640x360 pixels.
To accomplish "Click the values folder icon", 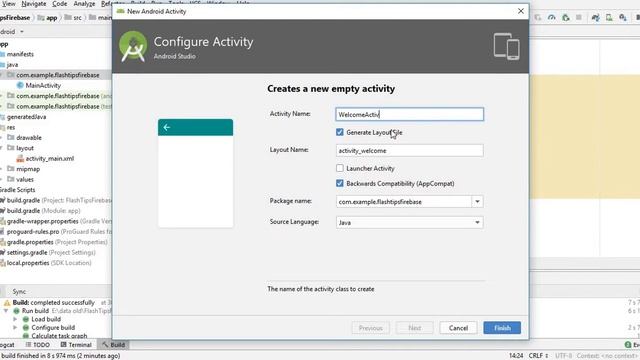I will (x=11, y=179).
